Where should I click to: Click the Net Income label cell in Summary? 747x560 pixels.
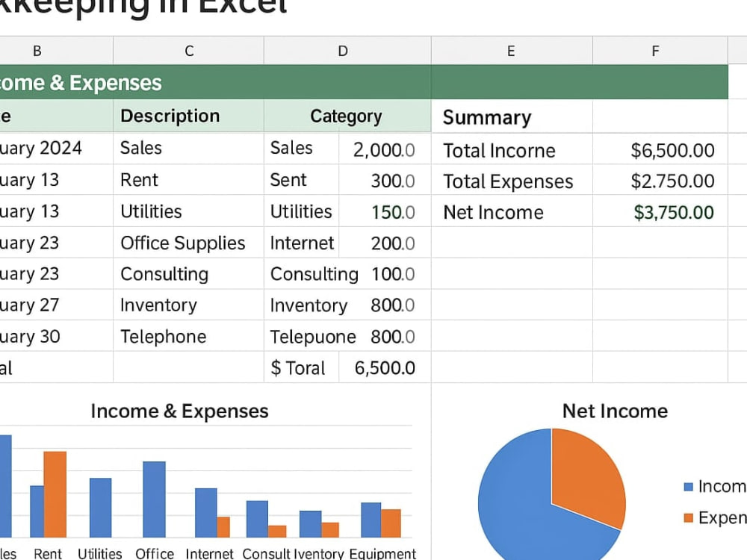pos(512,211)
